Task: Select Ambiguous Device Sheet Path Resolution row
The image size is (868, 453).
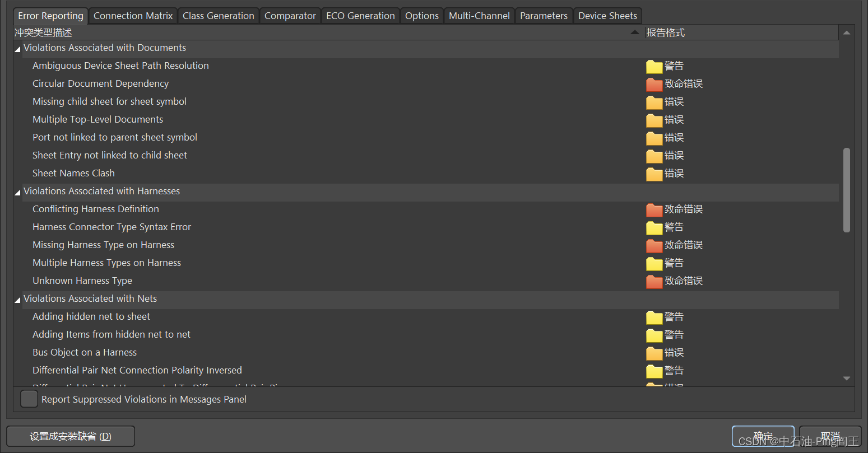Action: pyautogui.click(x=426, y=66)
